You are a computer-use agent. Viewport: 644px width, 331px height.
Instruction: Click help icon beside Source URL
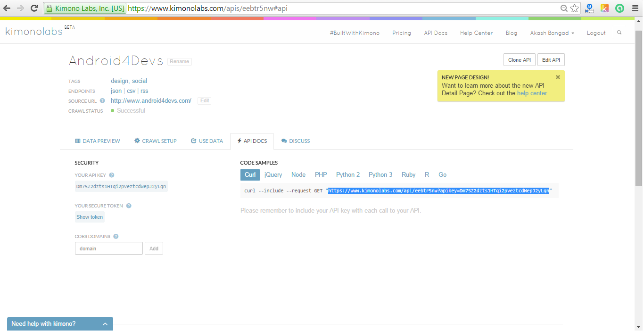point(102,100)
